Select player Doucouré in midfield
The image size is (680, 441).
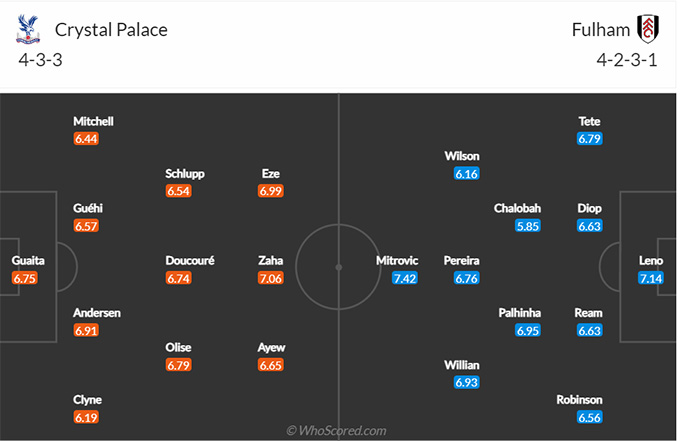coord(190,260)
